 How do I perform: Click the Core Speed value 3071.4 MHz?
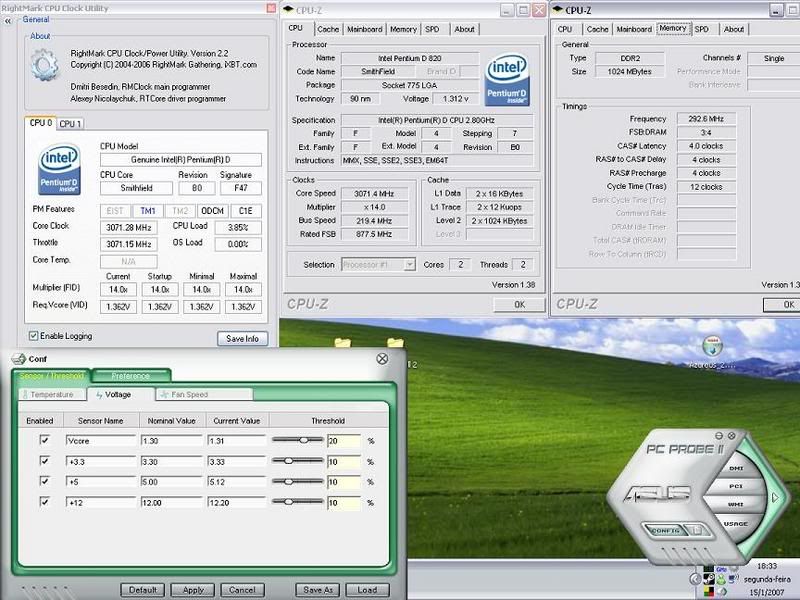click(374, 193)
